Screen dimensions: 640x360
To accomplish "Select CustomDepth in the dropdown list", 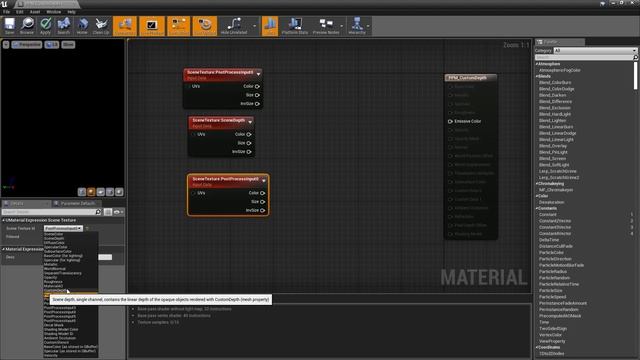I will 55,291.
